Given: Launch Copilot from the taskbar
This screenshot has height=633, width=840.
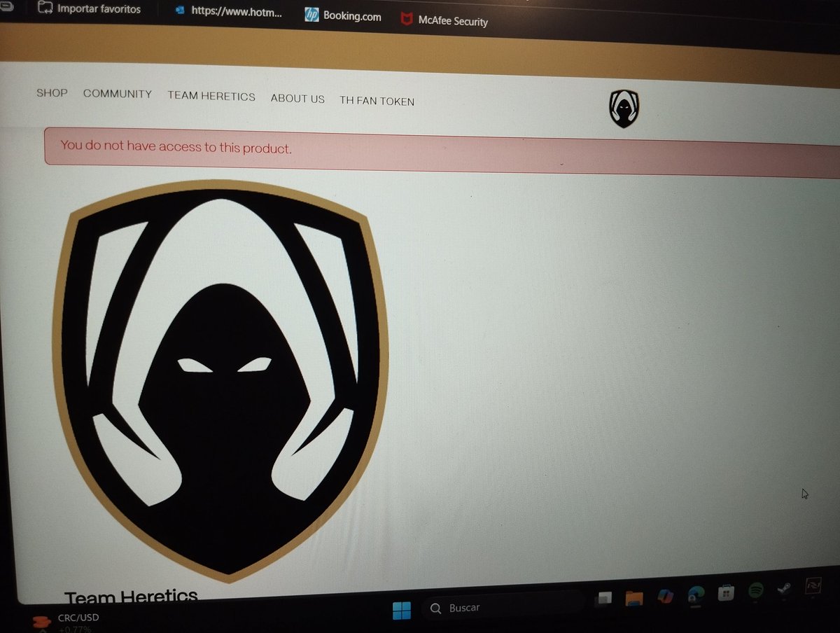Looking at the screenshot, I should (664, 595).
